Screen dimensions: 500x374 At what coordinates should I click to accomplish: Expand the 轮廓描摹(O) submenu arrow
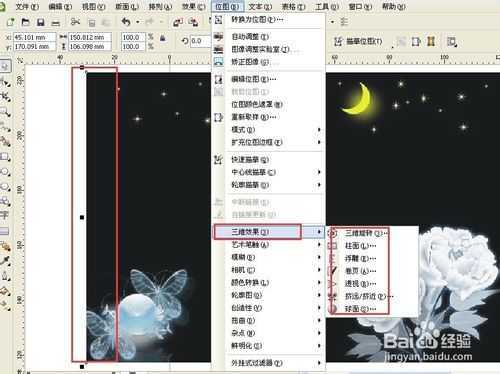point(319,185)
